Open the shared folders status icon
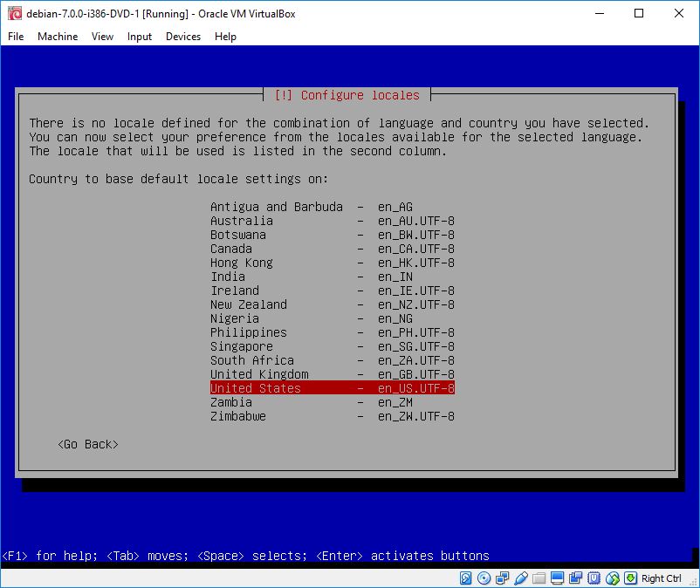 [539, 578]
